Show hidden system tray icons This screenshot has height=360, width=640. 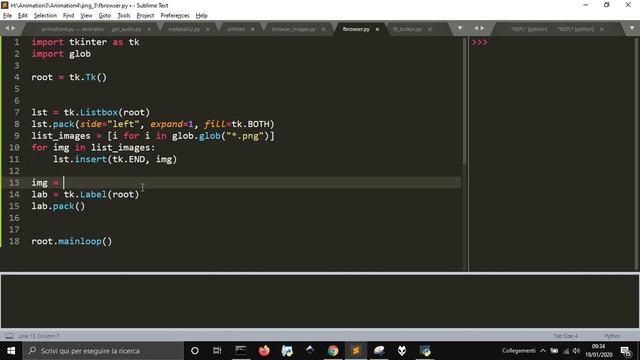pyautogui.click(x=543, y=351)
